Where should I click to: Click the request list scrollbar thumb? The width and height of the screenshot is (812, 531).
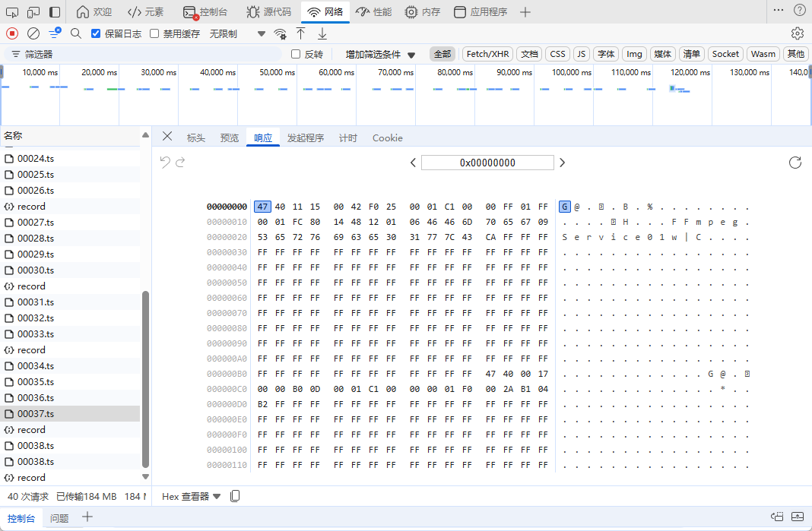click(145, 379)
